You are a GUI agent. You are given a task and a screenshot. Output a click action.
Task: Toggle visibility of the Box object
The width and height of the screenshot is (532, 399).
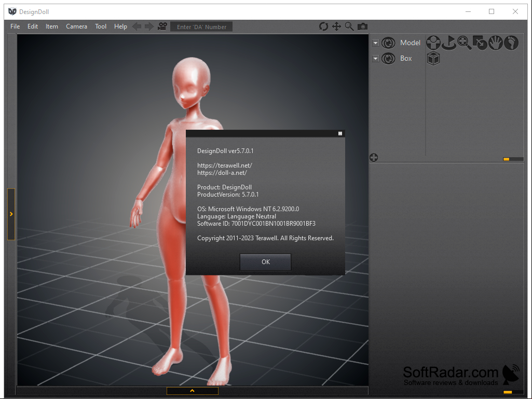(x=388, y=58)
